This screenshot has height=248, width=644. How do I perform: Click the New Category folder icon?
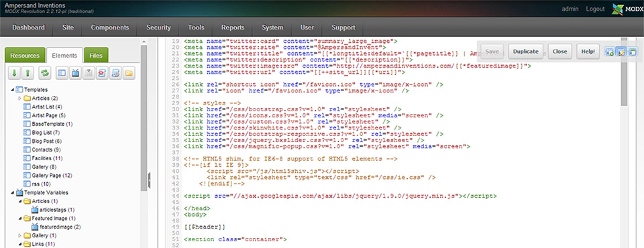(129, 73)
